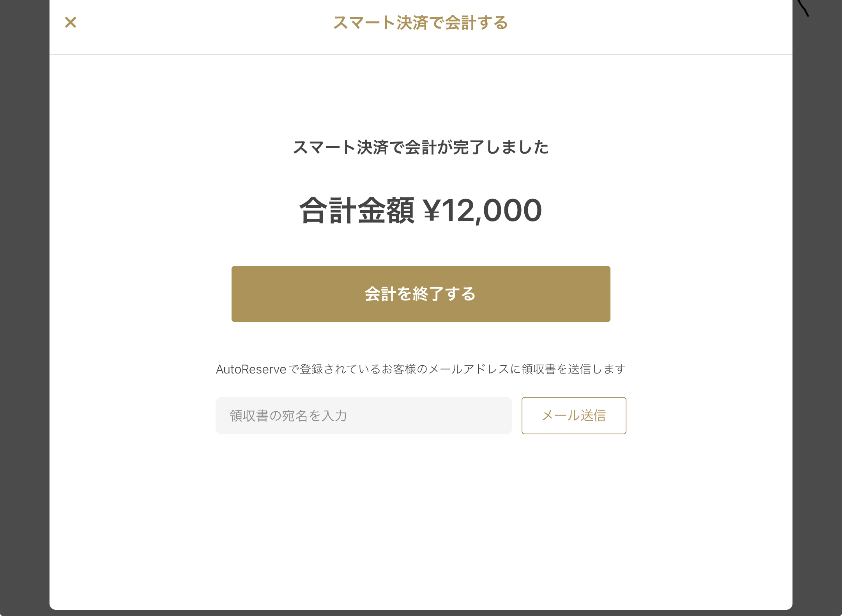Screen dimensions: 842x616
Task: Dismiss the modal via left dark overlay
Action: point(24,308)
